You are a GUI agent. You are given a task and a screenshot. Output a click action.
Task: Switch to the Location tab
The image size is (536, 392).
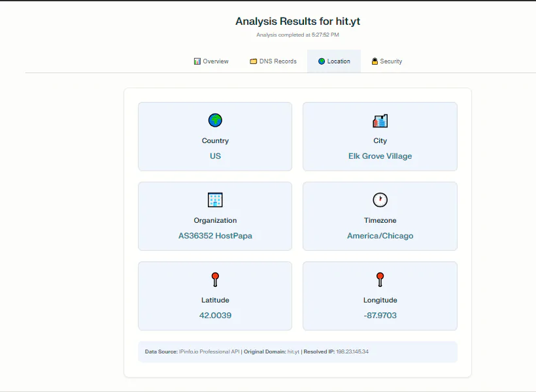point(334,61)
